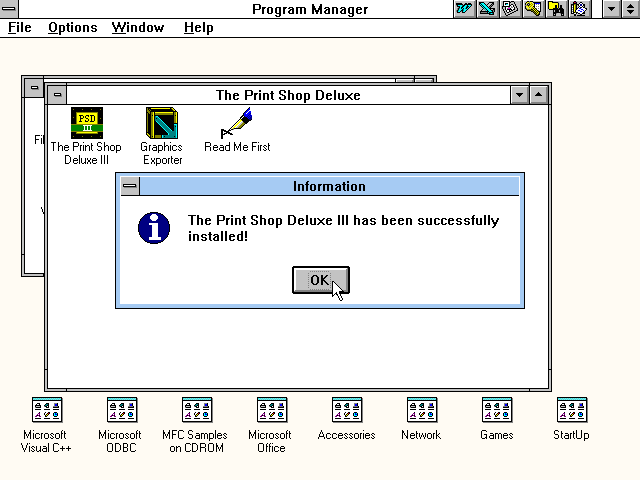Screen dimensions: 640x480
Task: Open the Accessories program group icon
Action: point(346,411)
